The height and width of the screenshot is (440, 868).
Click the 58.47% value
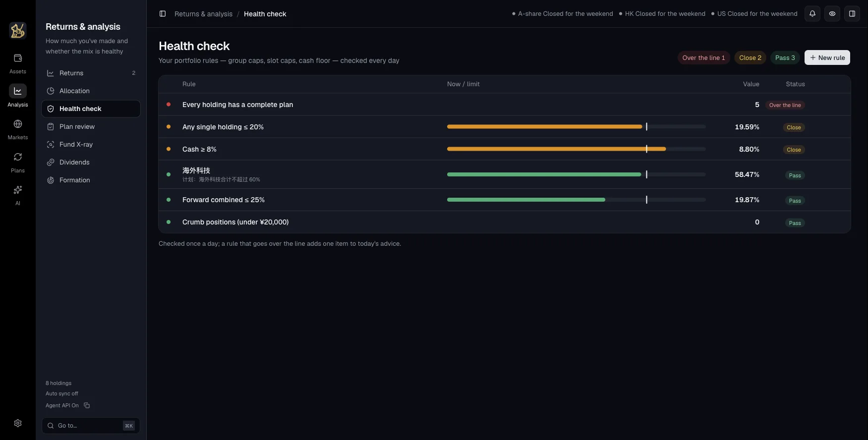pyautogui.click(x=747, y=174)
